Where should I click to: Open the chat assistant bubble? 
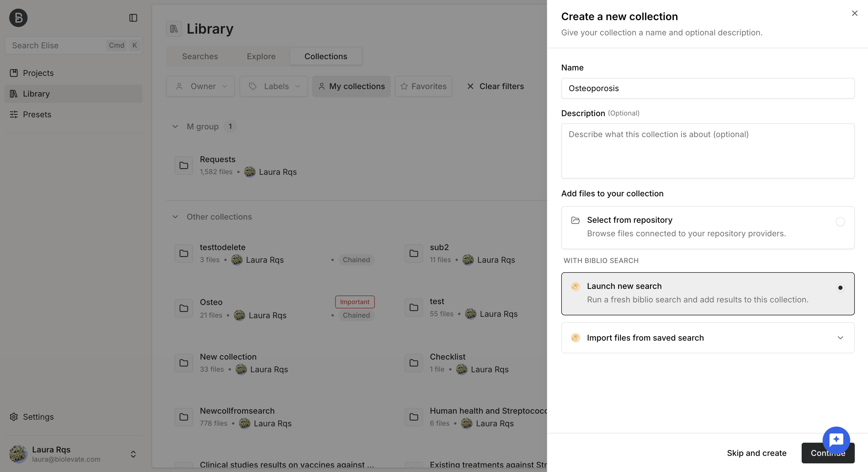(836, 440)
